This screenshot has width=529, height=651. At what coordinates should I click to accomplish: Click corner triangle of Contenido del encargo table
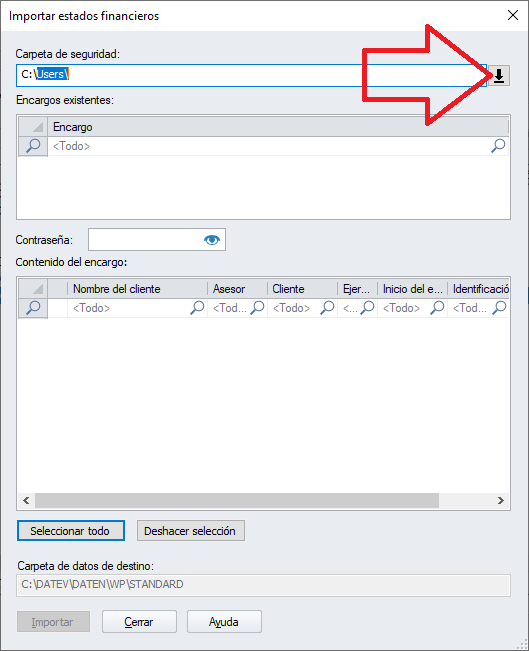coord(33,289)
